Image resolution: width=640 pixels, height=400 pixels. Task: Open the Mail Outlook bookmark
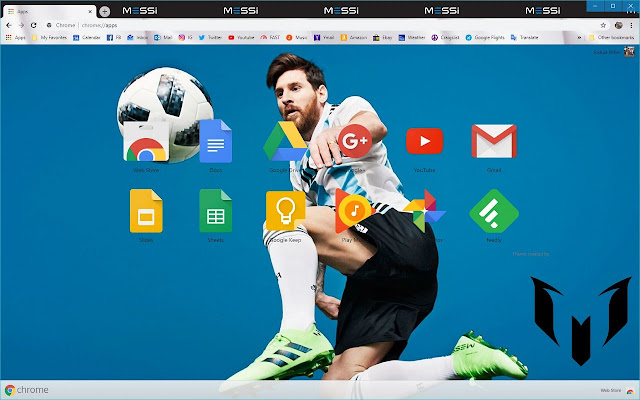[x=163, y=38]
